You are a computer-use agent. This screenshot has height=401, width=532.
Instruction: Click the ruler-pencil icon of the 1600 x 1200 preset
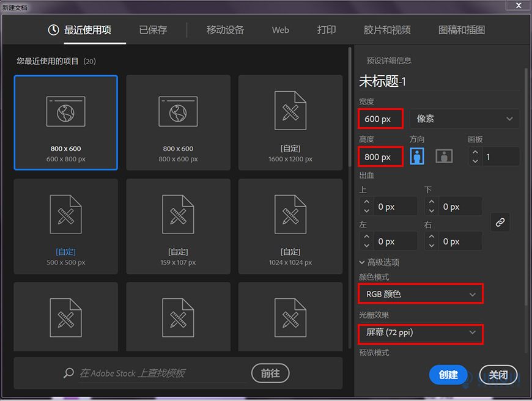pyautogui.click(x=290, y=111)
